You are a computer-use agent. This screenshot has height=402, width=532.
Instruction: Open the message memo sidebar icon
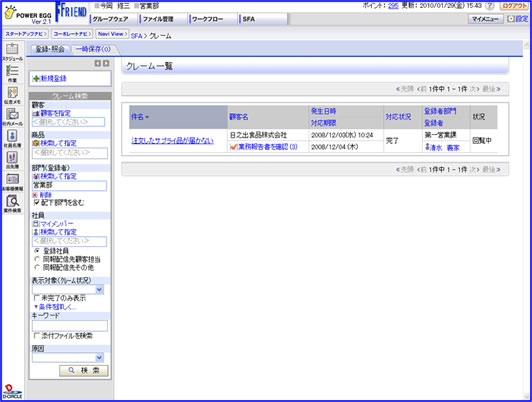point(12,95)
